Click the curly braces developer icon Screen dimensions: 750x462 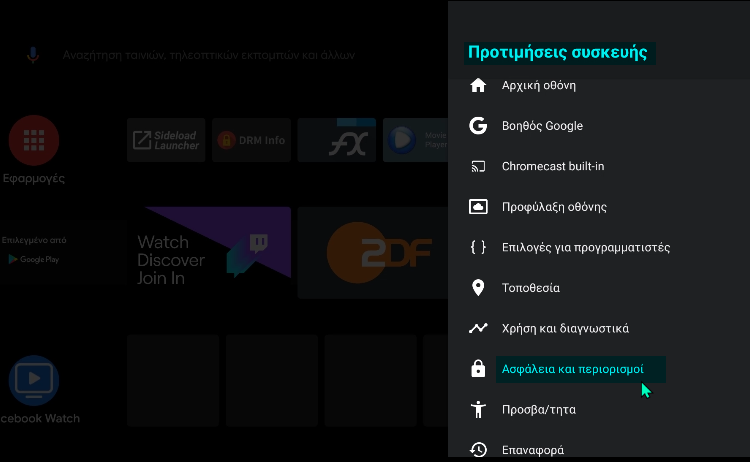pyautogui.click(x=478, y=247)
